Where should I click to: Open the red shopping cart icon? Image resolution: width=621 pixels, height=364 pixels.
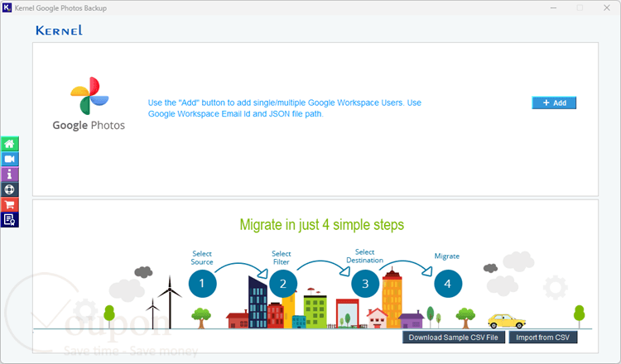9,204
